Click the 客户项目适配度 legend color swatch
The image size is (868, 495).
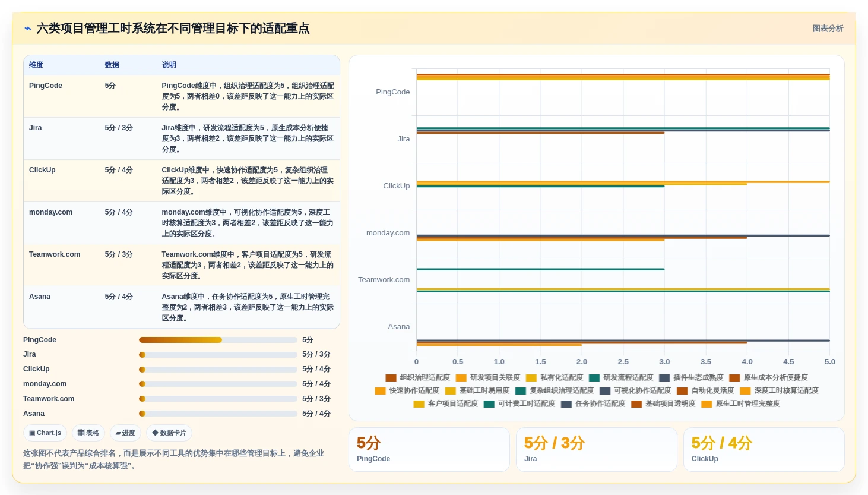pyautogui.click(x=419, y=404)
